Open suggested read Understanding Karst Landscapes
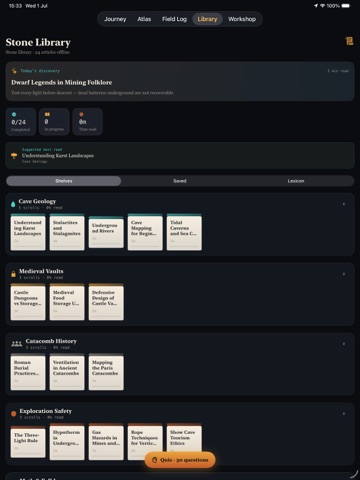The width and height of the screenshot is (360, 480). click(x=180, y=155)
